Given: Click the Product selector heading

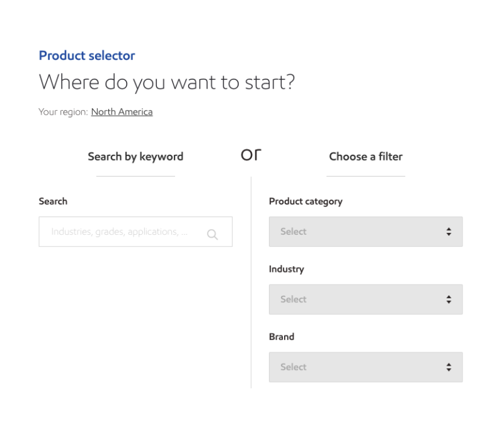Looking at the screenshot, I should (87, 55).
